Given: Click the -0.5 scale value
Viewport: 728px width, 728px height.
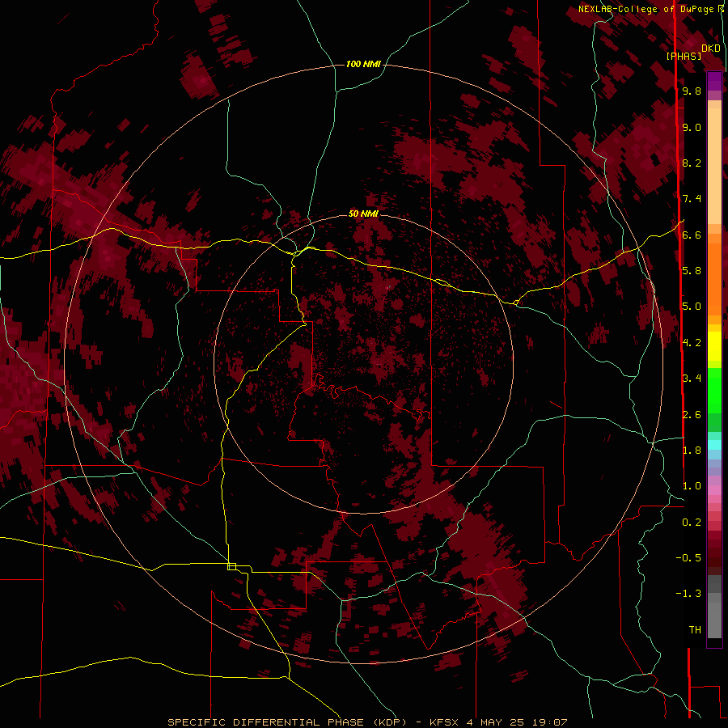Looking at the screenshot, I should point(688,558).
